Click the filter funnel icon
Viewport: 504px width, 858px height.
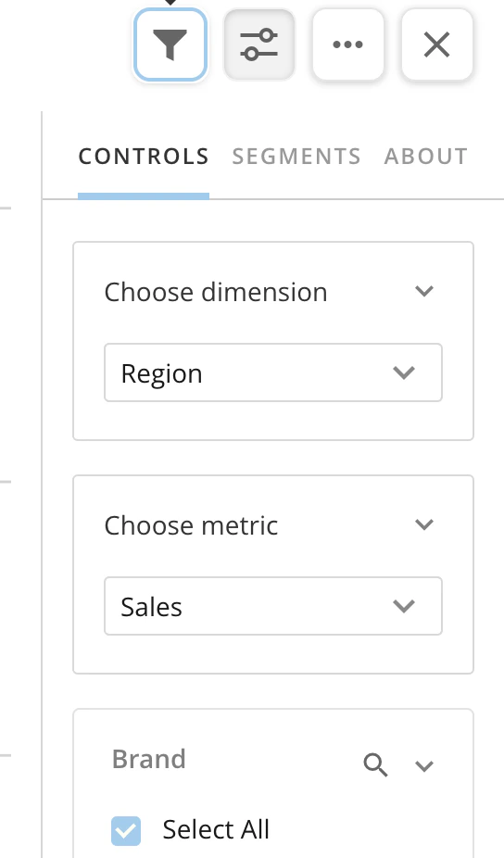coord(170,44)
